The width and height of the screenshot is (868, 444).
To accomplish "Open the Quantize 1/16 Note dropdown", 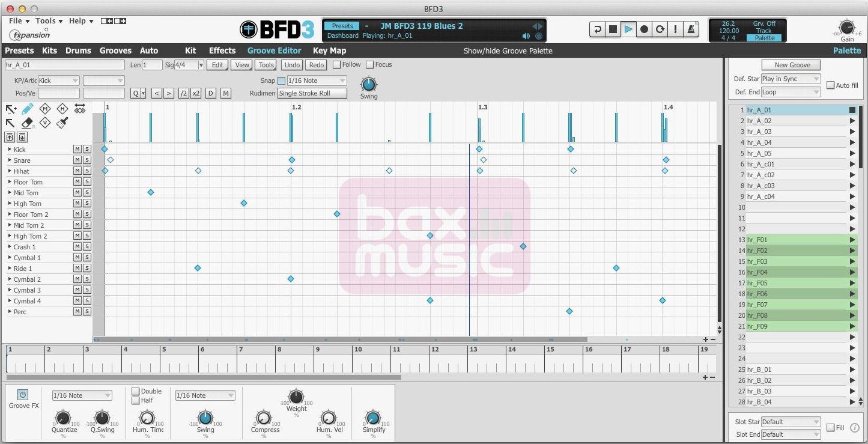I will [x=82, y=395].
